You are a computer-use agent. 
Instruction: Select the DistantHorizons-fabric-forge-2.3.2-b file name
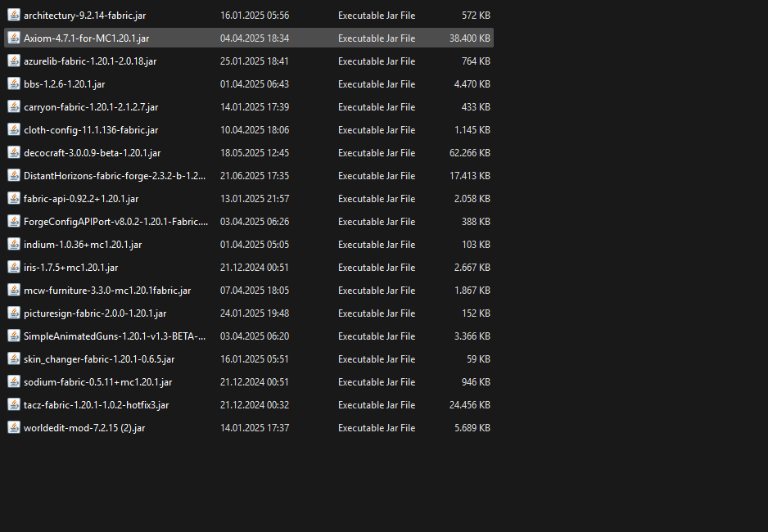coord(115,176)
